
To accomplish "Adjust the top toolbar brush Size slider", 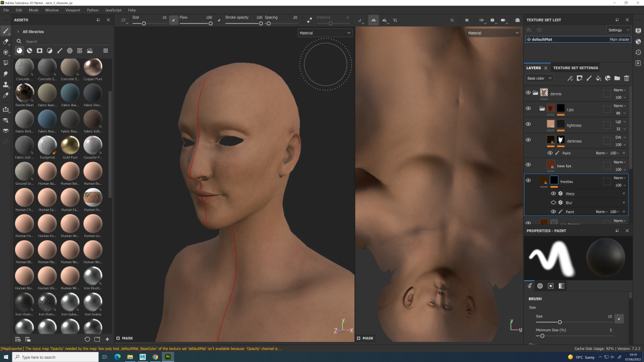I will pyautogui.click(x=148, y=23).
